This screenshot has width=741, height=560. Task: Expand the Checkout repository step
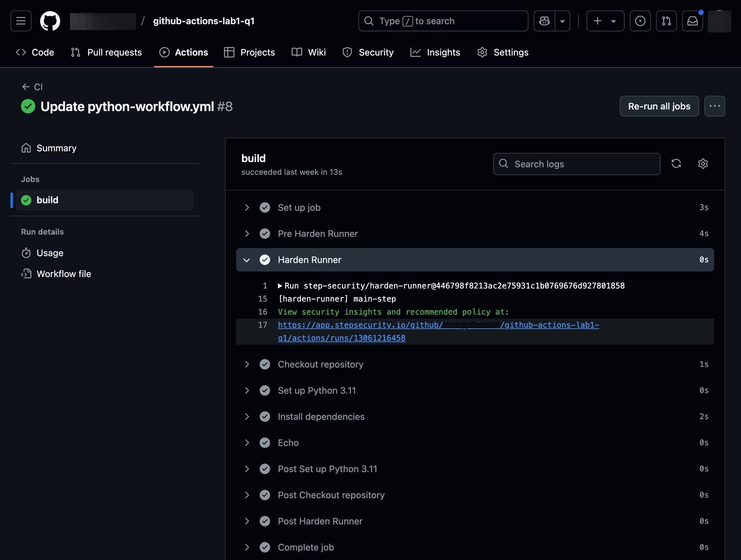coord(475,364)
